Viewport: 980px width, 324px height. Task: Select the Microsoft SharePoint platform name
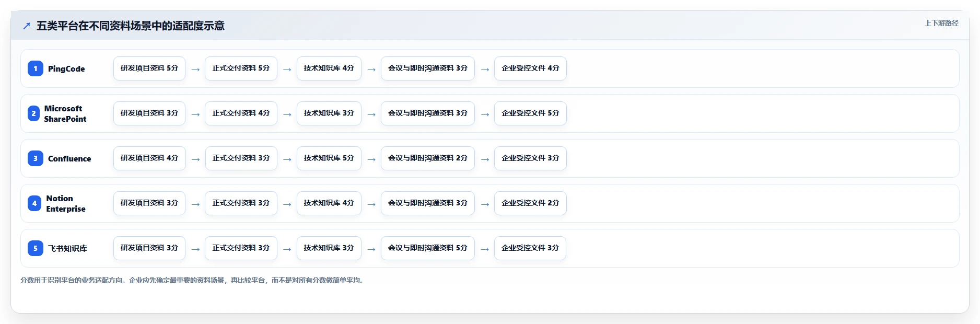click(65, 113)
